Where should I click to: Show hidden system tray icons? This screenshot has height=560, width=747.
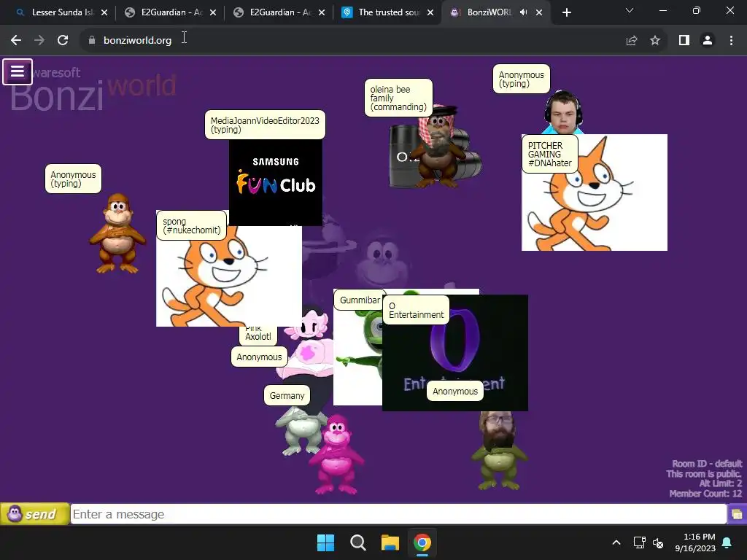616,542
